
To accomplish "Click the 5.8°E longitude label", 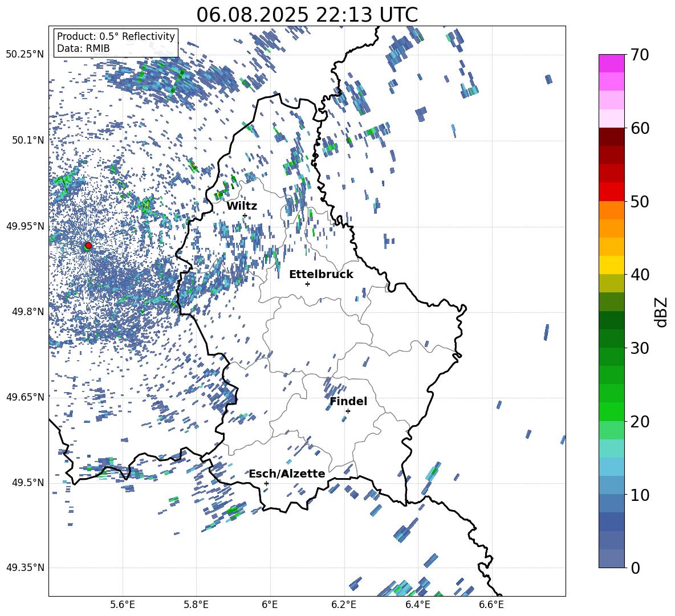I will click(196, 605).
